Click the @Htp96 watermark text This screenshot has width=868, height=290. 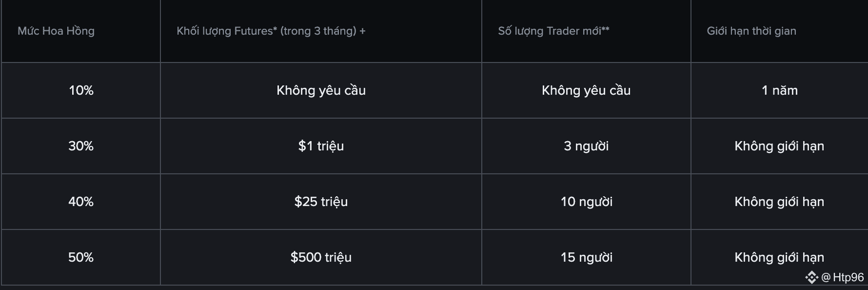point(843,277)
